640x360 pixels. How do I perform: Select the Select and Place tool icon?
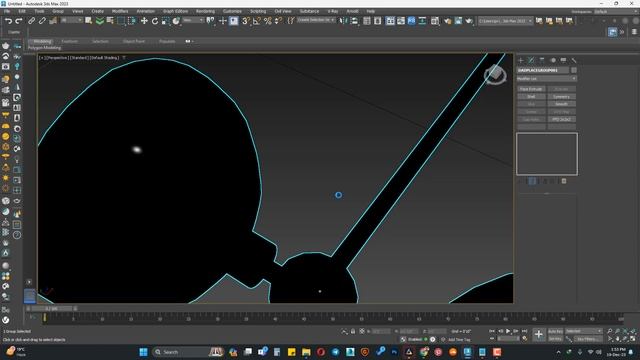[x=176, y=21]
